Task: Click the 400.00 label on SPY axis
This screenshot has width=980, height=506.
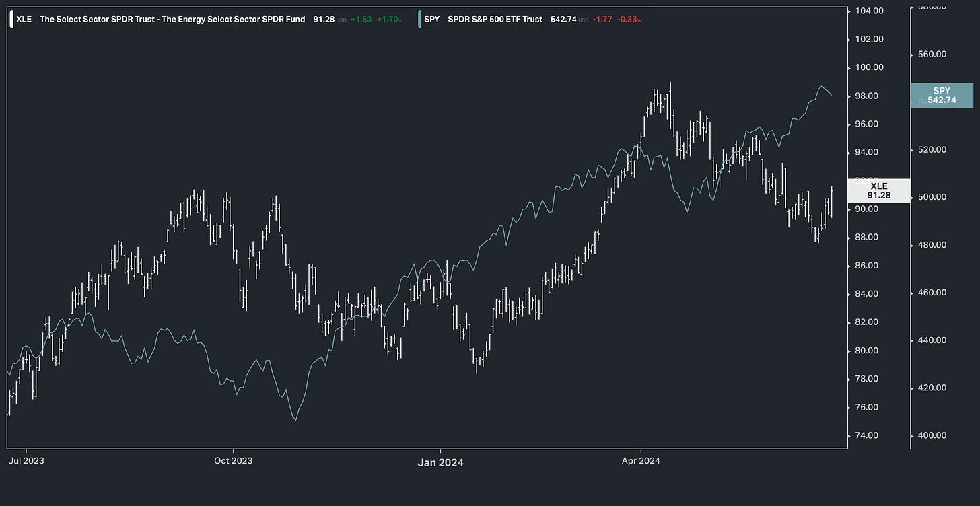Action: click(x=933, y=435)
